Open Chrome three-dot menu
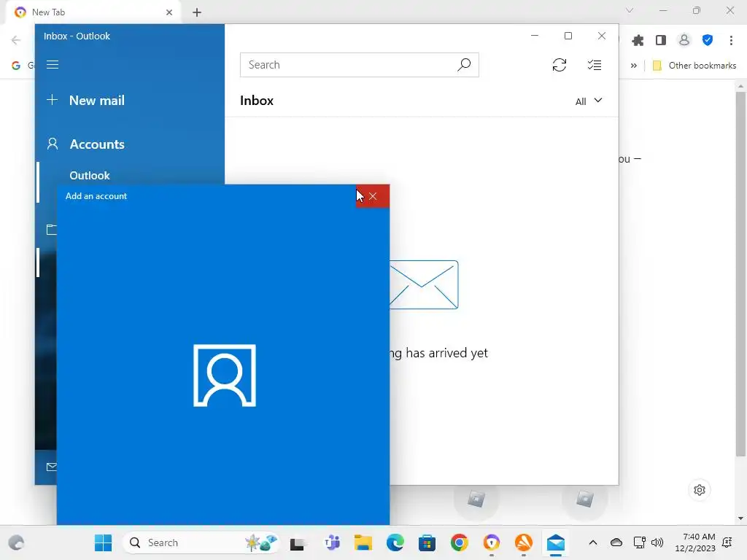Viewport: 747px width, 560px height. pyautogui.click(x=731, y=41)
